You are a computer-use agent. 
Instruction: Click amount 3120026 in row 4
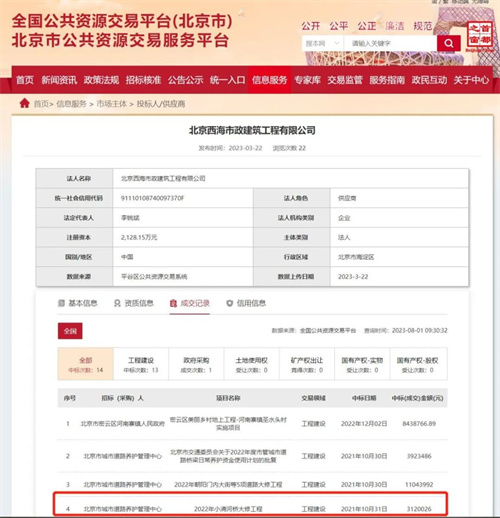419,509
